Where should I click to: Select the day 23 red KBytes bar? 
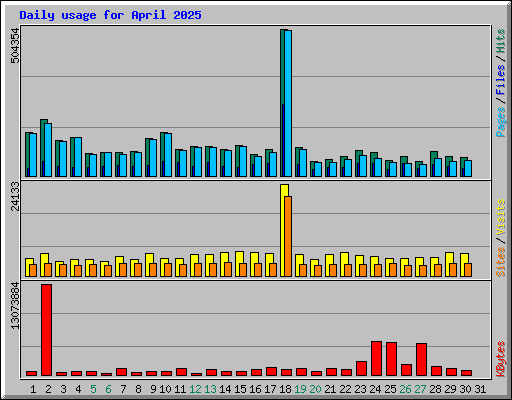point(361,368)
